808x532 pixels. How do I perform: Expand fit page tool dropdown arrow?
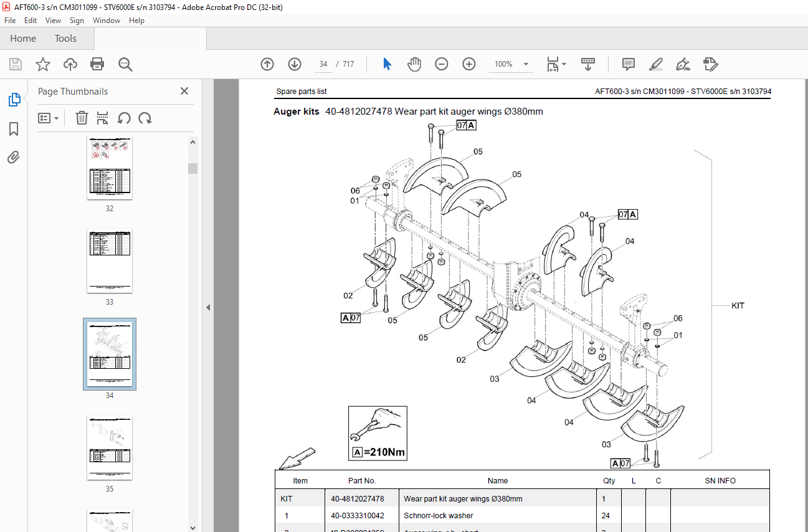pos(564,64)
